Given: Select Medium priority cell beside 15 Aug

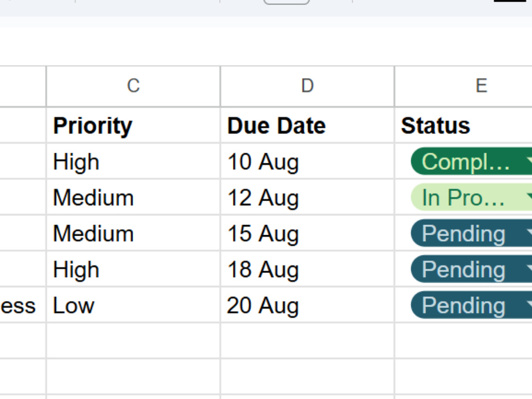Looking at the screenshot, I should [134, 234].
